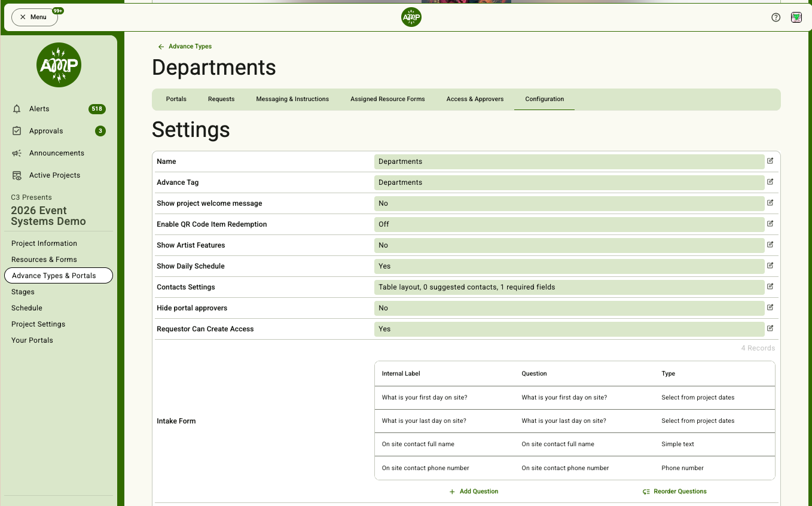Click the Internal Label column header
The image size is (812, 506).
(x=401, y=373)
